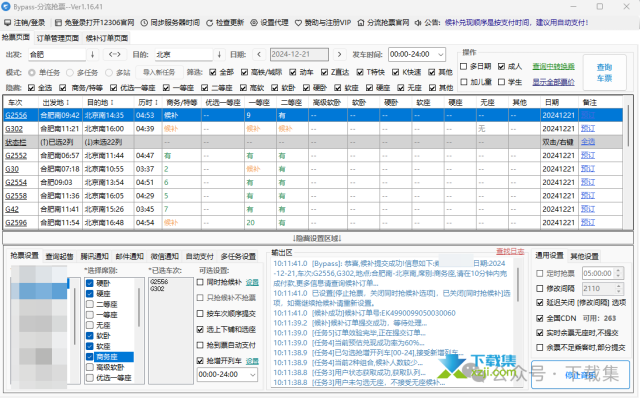Click the 同步服务器时间 clock icon

(144, 23)
